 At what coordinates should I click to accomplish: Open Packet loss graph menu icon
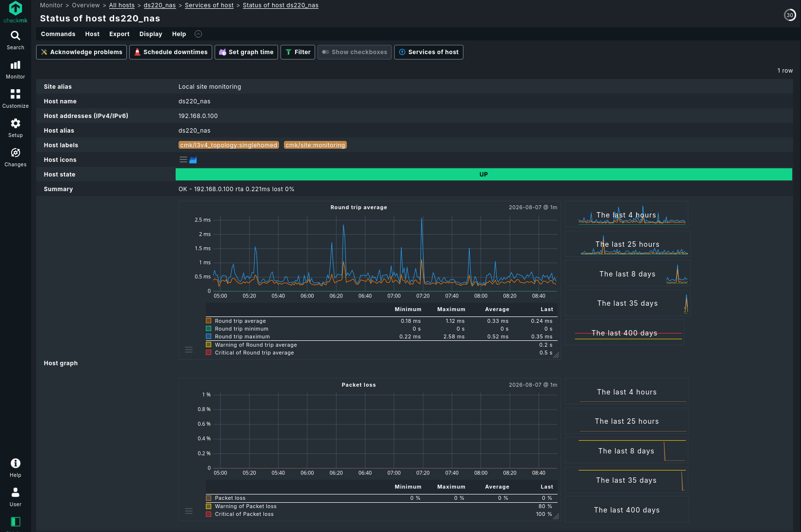pos(189,511)
